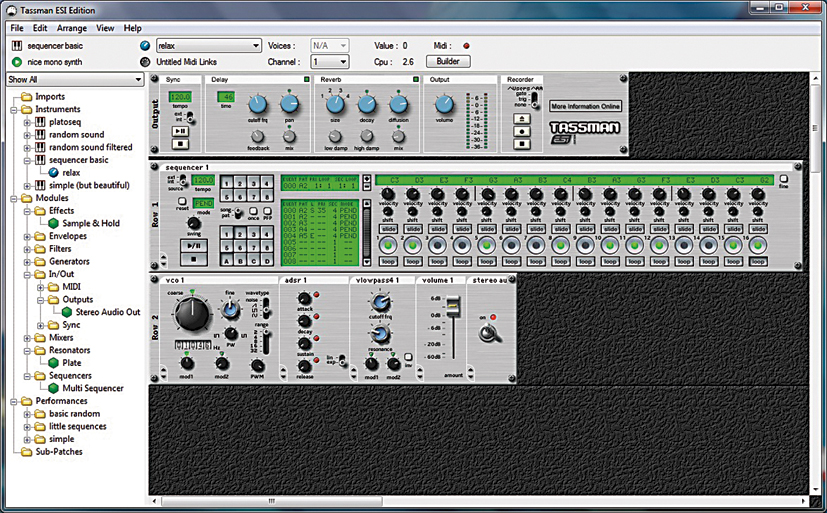This screenshot has height=513, width=827.
Task: Click the sequencer tempo display
Action: tap(203, 180)
